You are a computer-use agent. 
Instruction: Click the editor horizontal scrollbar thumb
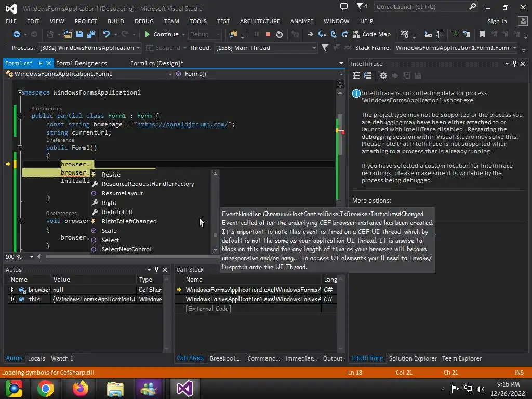point(132,257)
